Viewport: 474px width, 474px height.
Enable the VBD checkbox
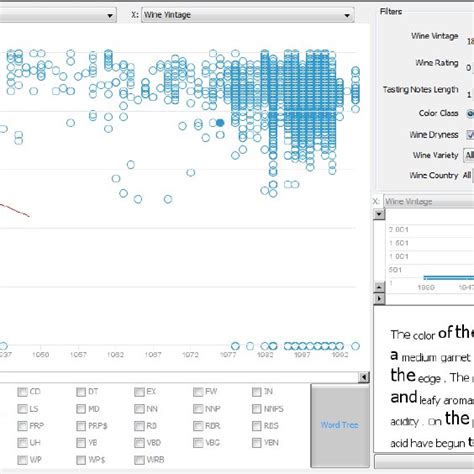coord(139,443)
